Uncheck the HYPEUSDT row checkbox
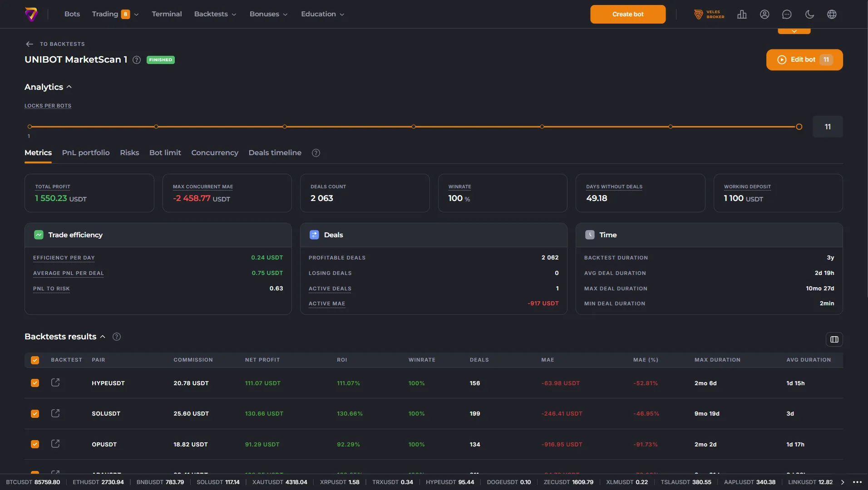 coord(35,383)
